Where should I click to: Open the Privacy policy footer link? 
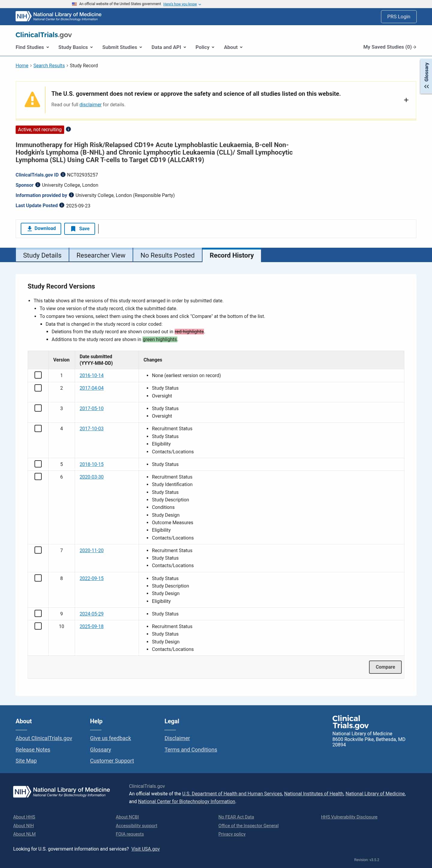[x=232, y=834]
